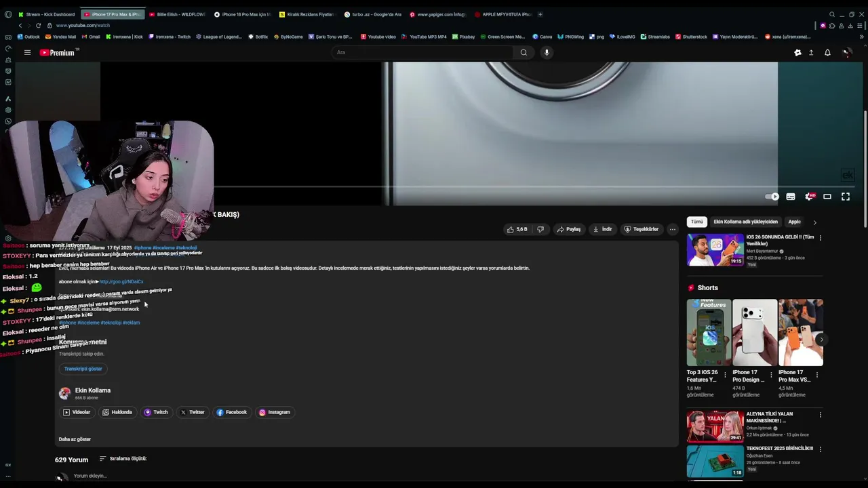The height and width of the screenshot is (488, 868).
Task: Click the www.youtube.com/watch address bar
Action: [x=82, y=25]
